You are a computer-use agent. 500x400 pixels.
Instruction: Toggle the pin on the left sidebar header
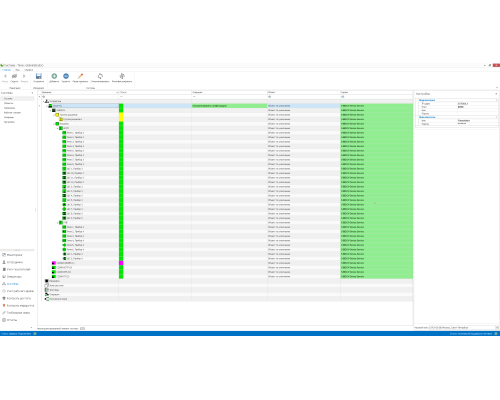coord(32,93)
